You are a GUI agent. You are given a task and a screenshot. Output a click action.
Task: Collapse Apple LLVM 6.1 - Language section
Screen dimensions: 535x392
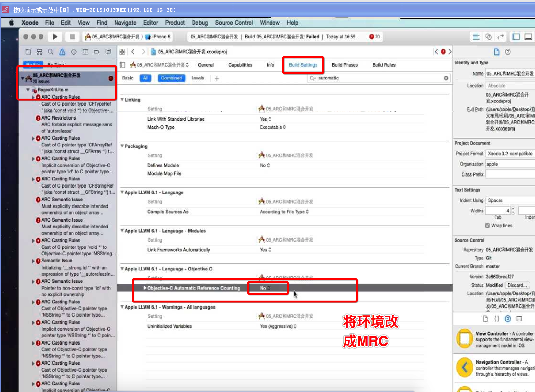tap(122, 192)
